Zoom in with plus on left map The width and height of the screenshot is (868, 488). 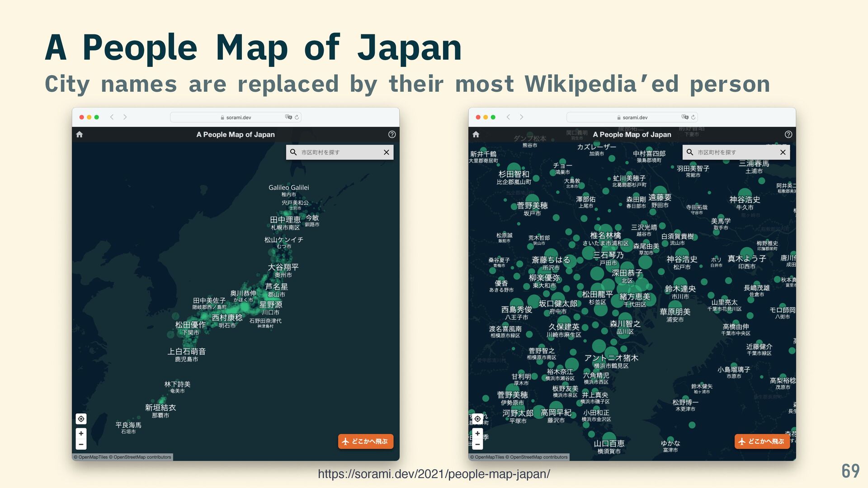pos(81,433)
